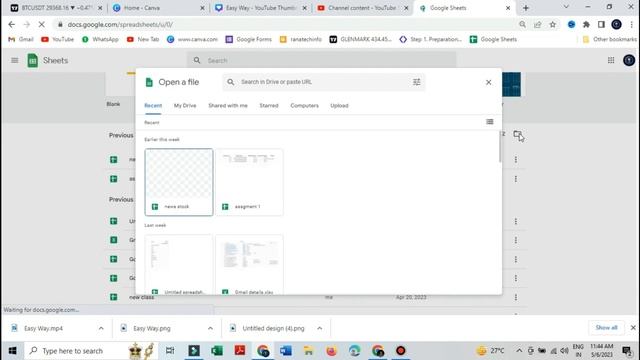This screenshot has width=640, height=360.
Task: Switch to the Home - Canva tab
Action: 159,8
